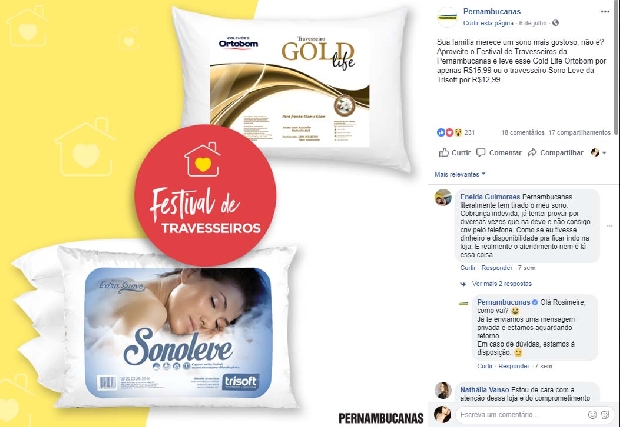Click the red heart reaction icon
This screenshot has height=427, width=620.
[449, 132]
